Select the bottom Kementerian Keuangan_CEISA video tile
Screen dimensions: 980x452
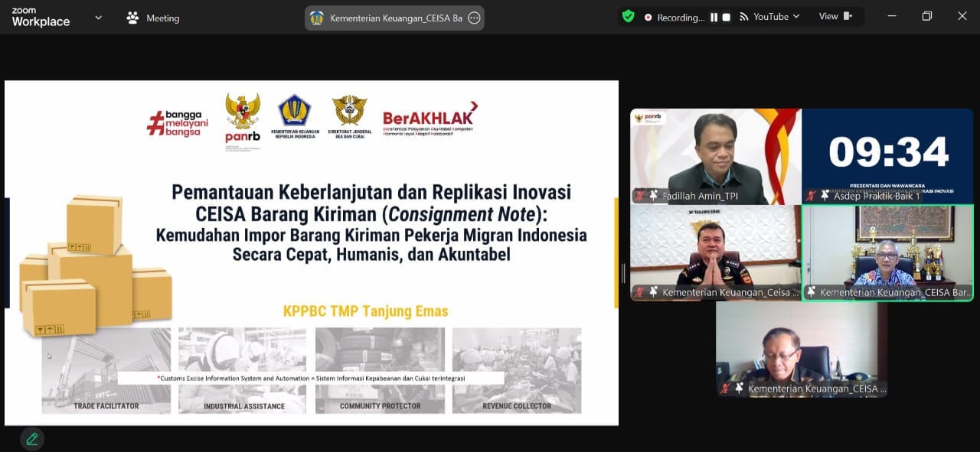tap(802, 350)
